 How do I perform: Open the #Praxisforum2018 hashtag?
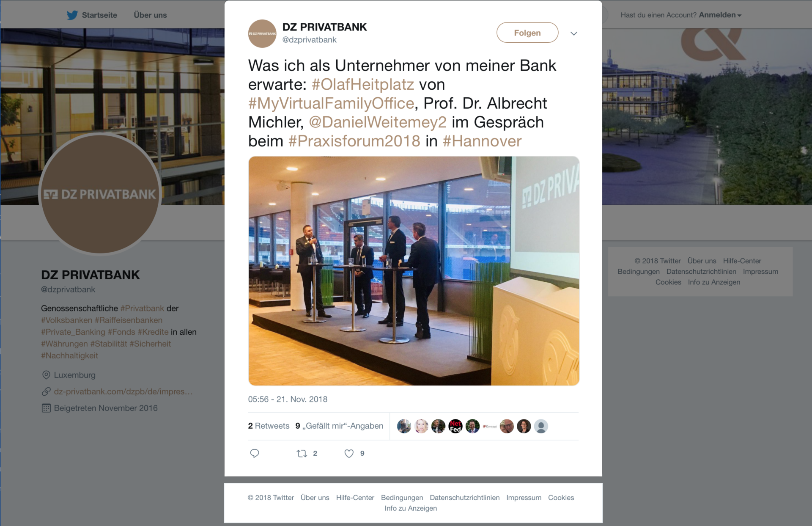tap(354, 141)
